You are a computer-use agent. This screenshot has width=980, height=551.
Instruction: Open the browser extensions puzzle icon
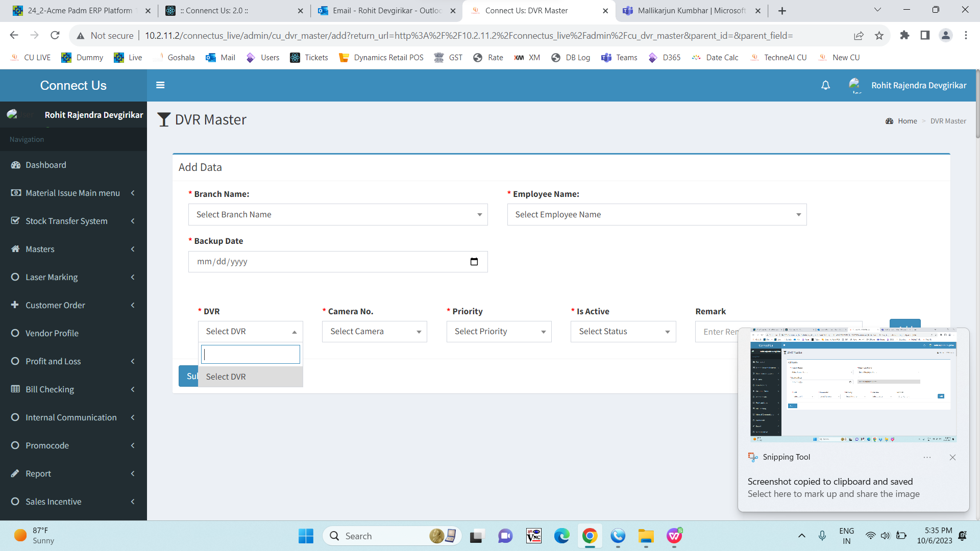(904, 35)
